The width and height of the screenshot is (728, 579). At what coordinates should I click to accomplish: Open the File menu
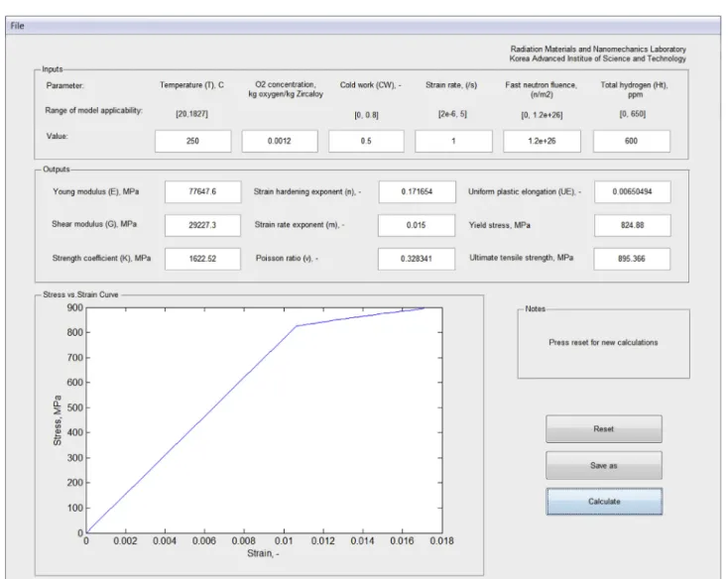[17, 26]
